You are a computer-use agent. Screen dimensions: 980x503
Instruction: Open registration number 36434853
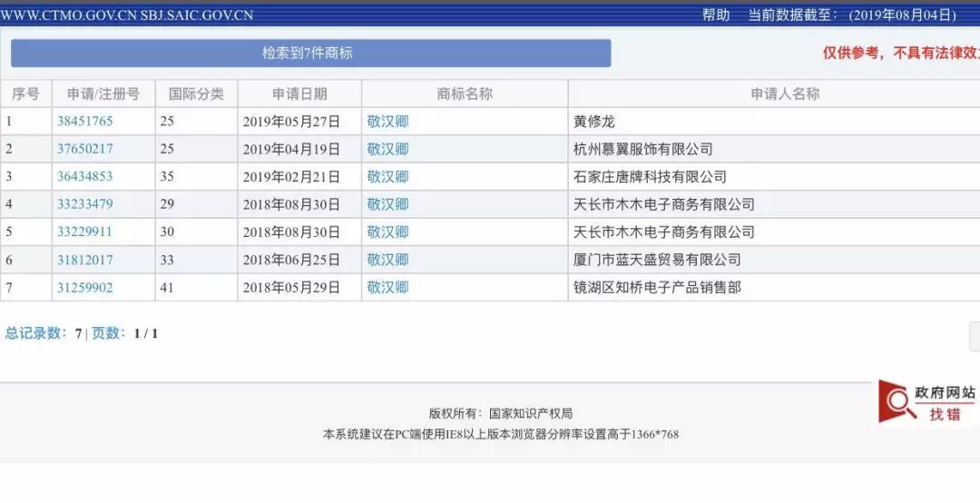coord(85,176)
